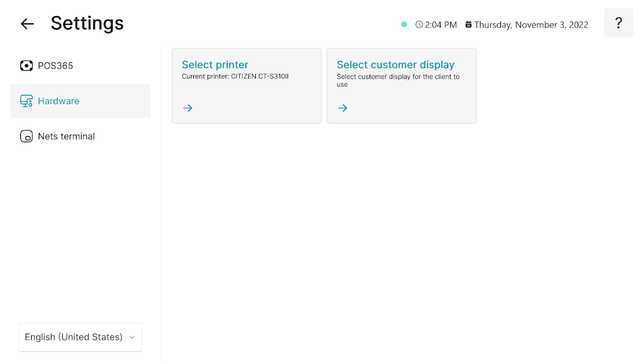Click the arrow in Select customer display card
Image resolution: width=644 pixels, height=363 pixels.
pos(342,108)
